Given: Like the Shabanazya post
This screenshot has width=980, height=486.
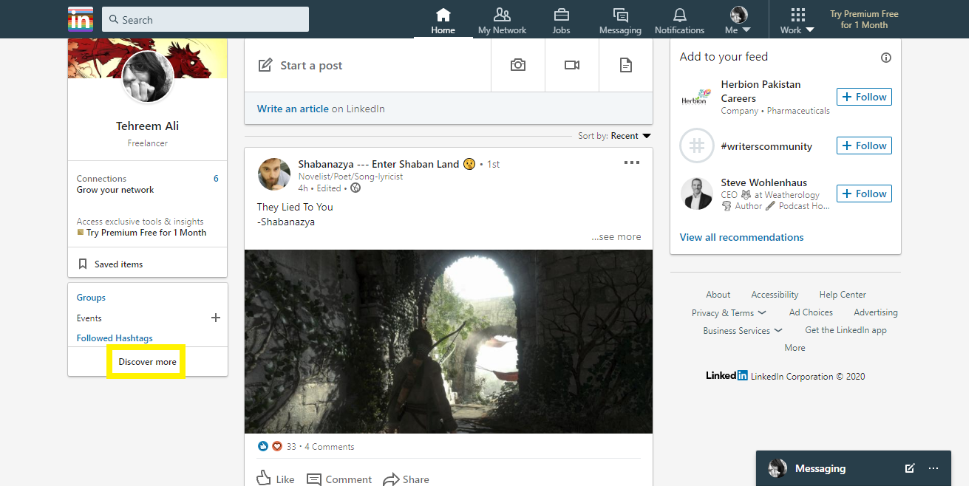Looking at the screenshot, I should [275, 479].
